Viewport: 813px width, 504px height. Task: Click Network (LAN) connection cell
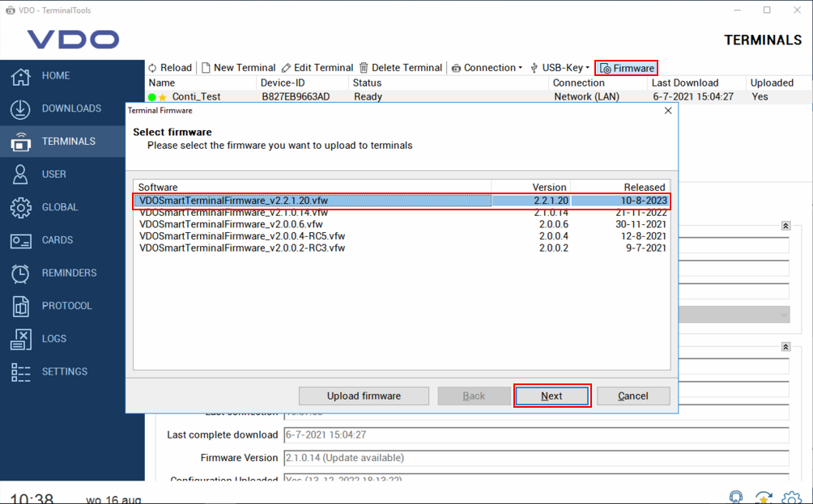coord(586,97)
